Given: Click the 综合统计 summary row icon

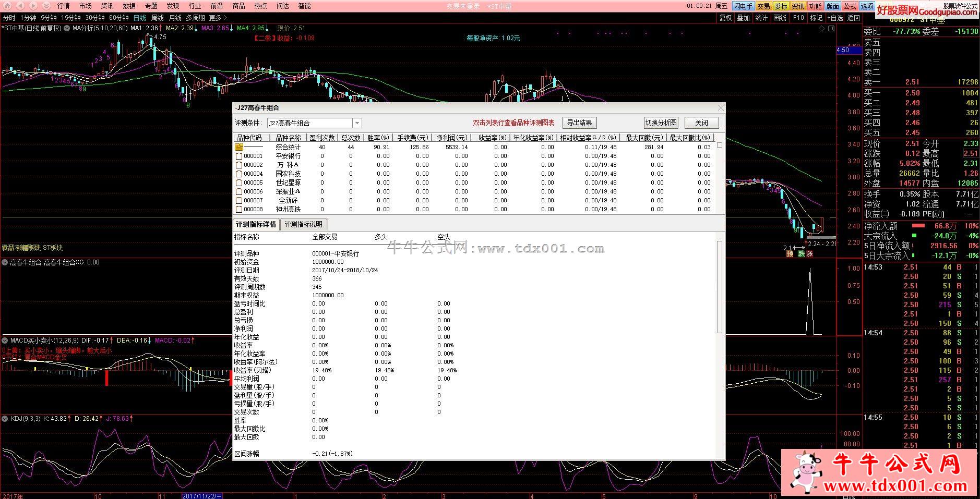Looking at the screenshot, I should click(239, 147).
